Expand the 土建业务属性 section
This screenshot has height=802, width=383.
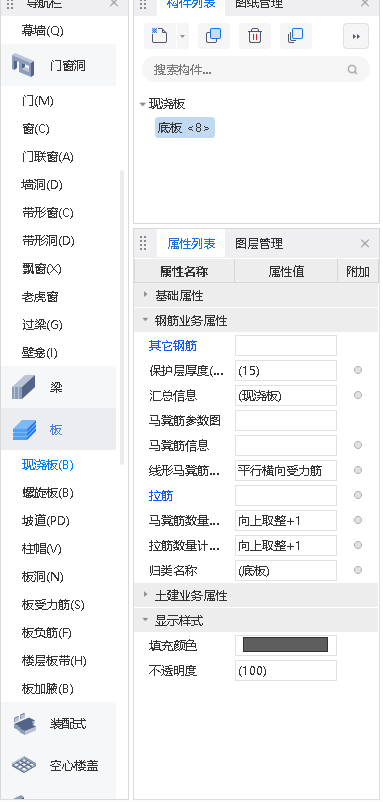145,595
